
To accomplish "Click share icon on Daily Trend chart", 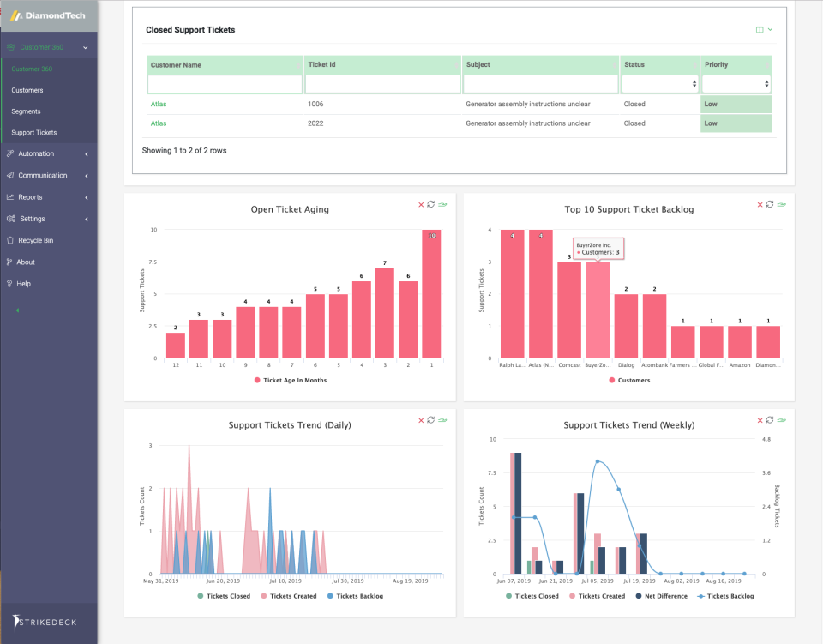I will pos(442,420).
